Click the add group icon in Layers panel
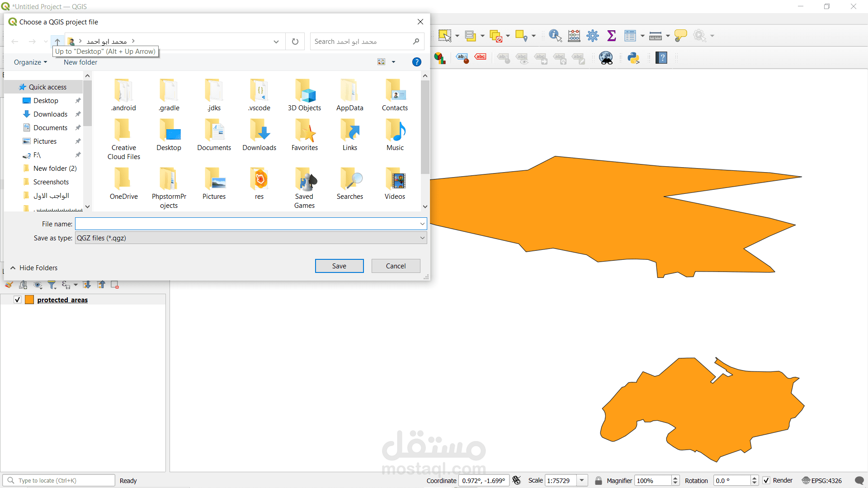This screenshot has width=868, height=488. click(x=23, y=285)
